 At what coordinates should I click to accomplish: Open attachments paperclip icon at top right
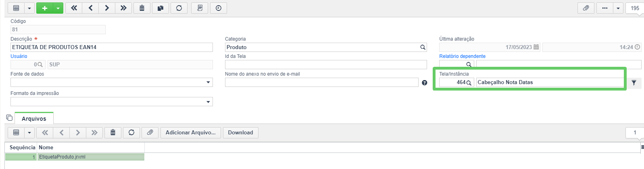click(586, 8)
